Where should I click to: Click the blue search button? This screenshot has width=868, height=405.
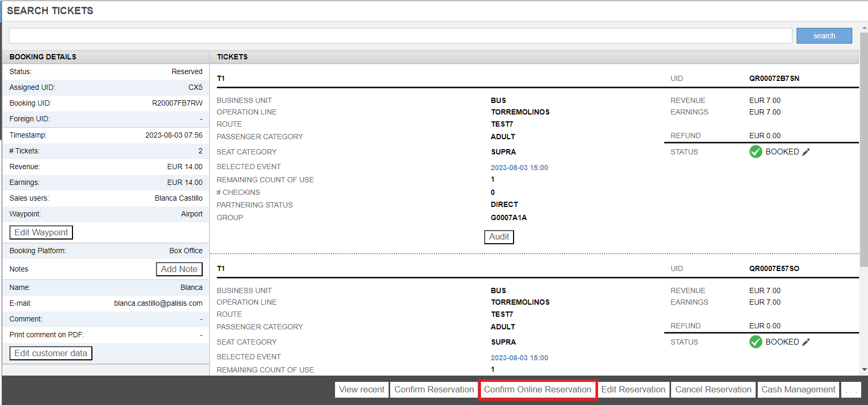(x=824, y=36)
